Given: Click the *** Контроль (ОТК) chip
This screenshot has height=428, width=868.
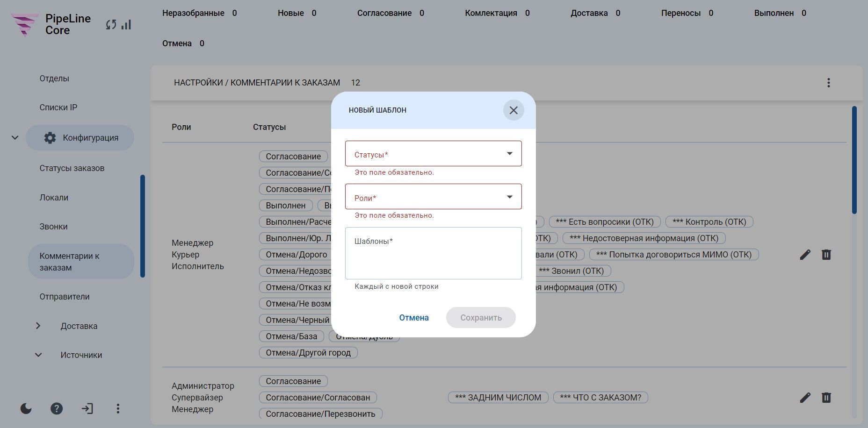Looking at the screenshot, I should pos(709,222).
